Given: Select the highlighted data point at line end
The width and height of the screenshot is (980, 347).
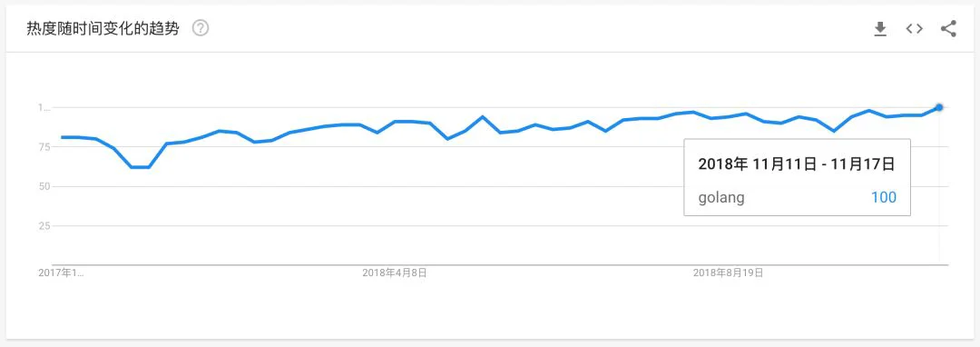Looking at the screenshot, I should tap(939, 107).
